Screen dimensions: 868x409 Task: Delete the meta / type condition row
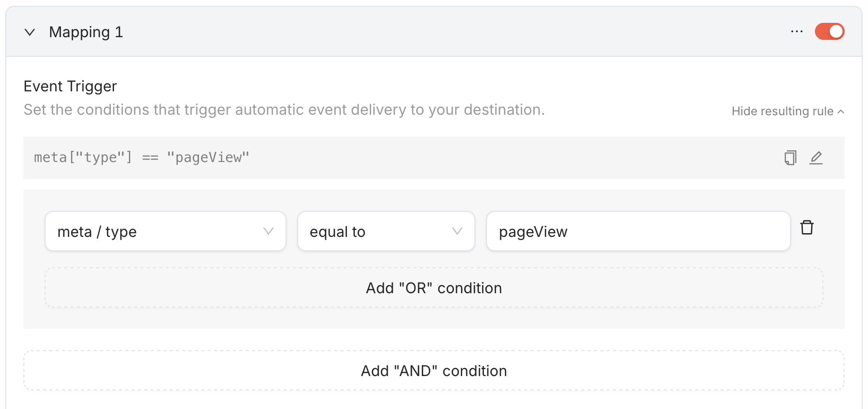pyautogui.click(x=807, y=227)
